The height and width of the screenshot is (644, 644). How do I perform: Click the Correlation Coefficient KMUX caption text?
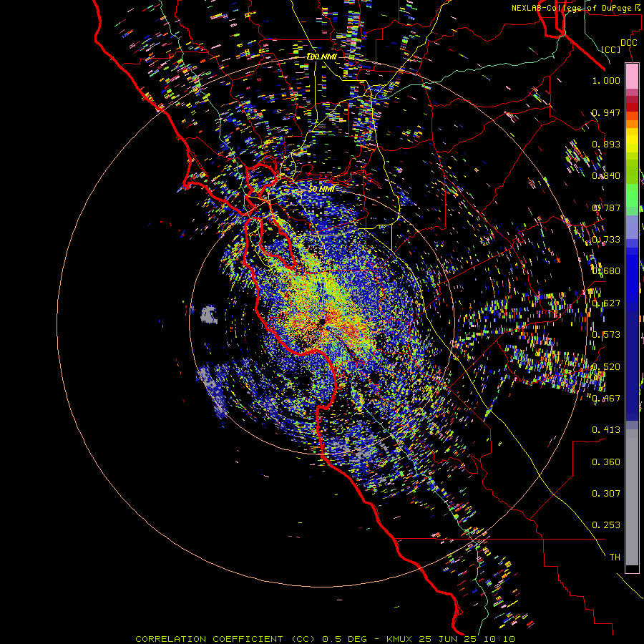tap(326, 639)
